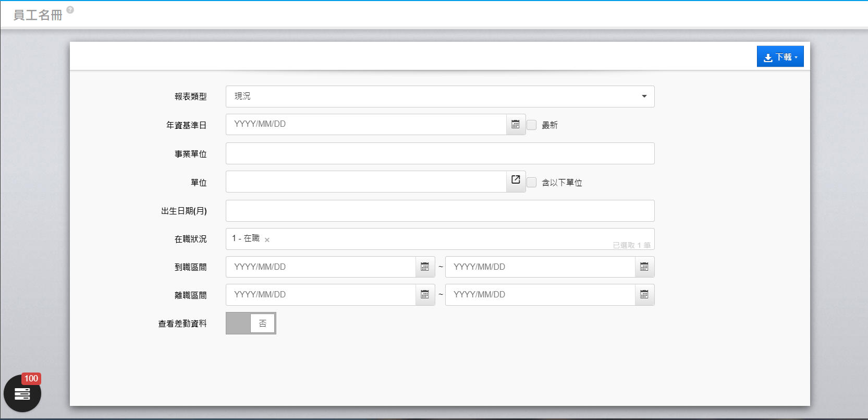Click the 事業單位 input field
This screenshot has width=868, height=420.
[439, 154]
